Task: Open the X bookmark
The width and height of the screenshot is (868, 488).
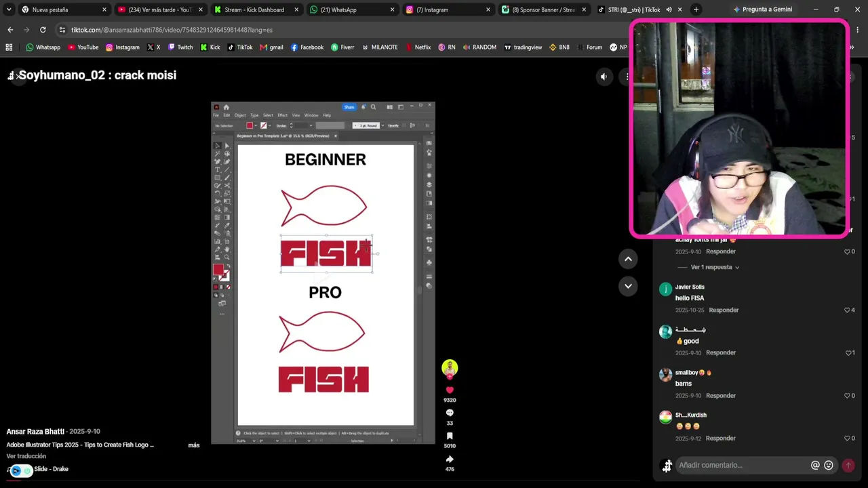Action: (x=153, y=47)
